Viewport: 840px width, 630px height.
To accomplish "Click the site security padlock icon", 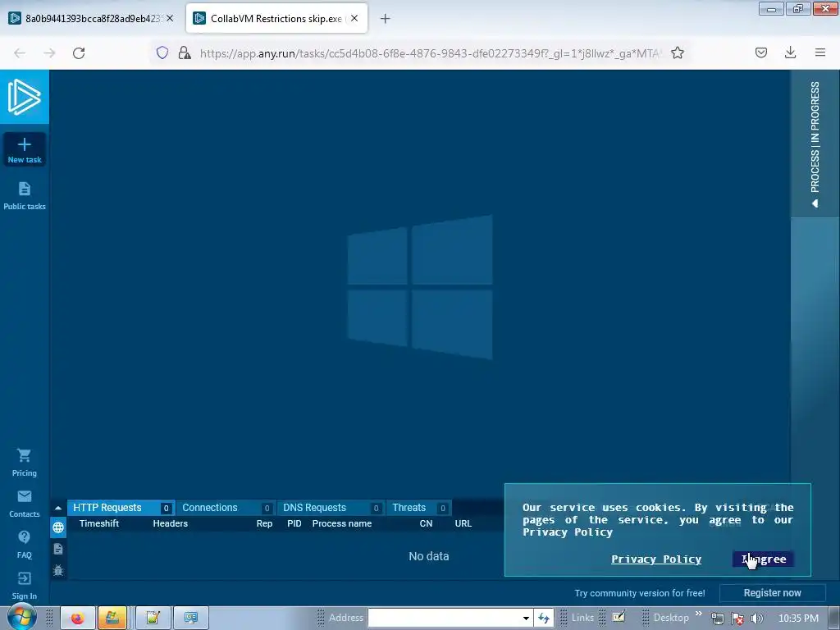I will point(185,52).
